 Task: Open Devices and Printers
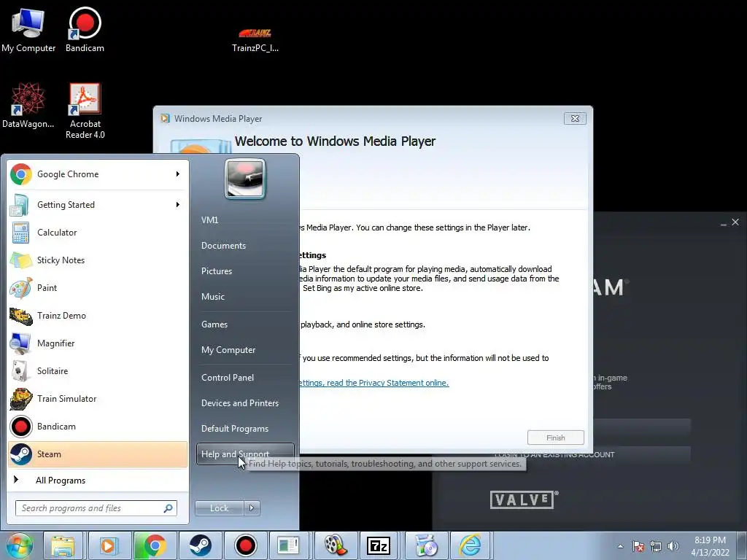pyautogui.click(x=245, y=403)
